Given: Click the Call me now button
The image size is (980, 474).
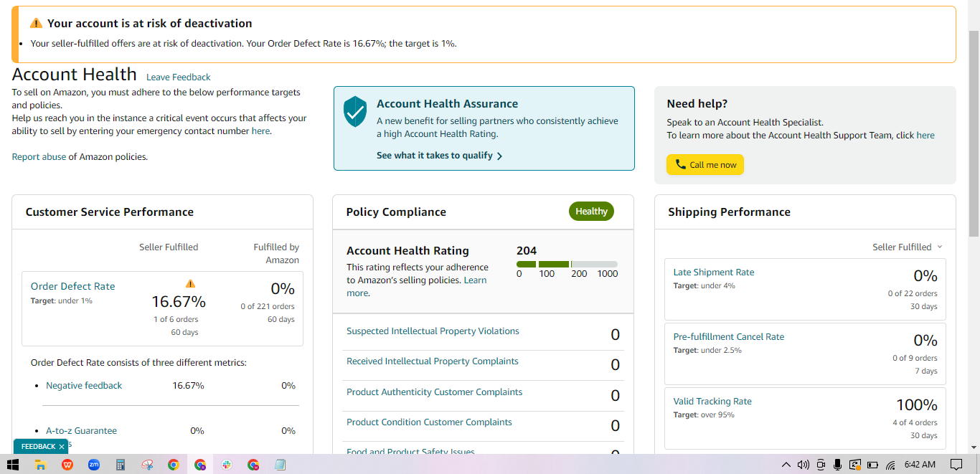Looking at the screenshot, I should pos(705,165).
